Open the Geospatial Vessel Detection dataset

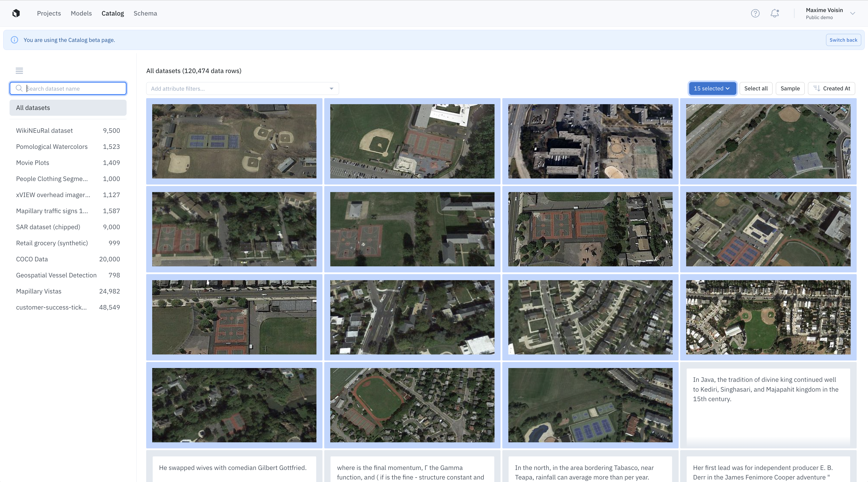68,275
